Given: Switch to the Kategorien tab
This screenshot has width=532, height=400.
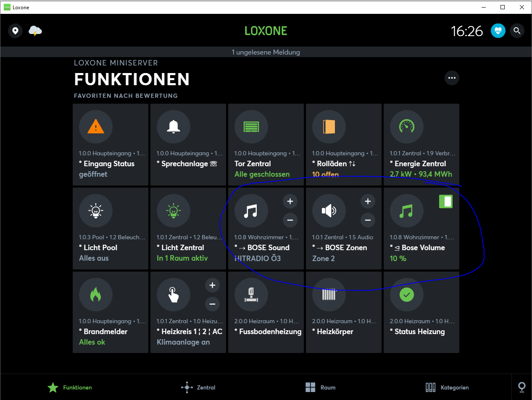Looking at the screenshot, I should [447, 387].
